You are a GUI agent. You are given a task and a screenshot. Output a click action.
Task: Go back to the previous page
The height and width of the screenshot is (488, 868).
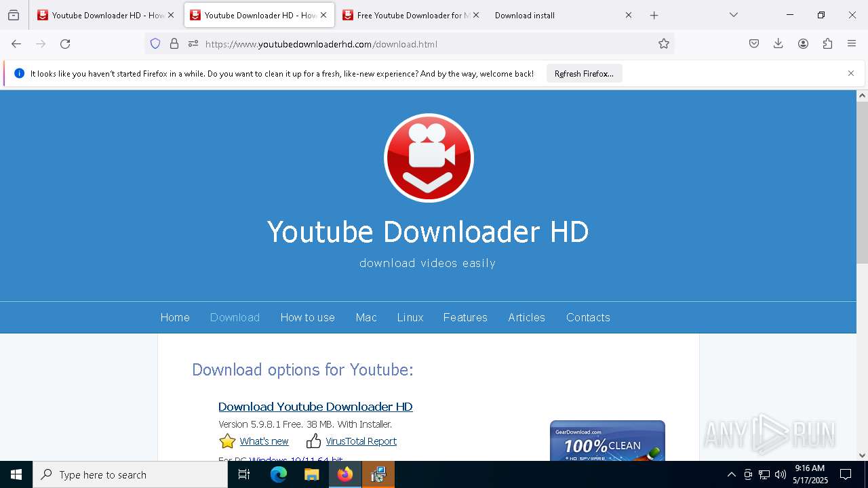tap(16, 44)
